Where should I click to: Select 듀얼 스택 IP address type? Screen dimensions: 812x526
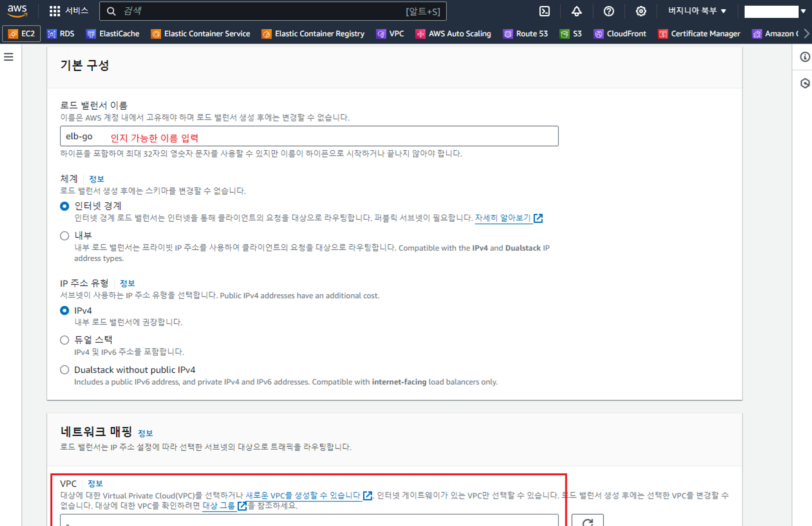65,340
